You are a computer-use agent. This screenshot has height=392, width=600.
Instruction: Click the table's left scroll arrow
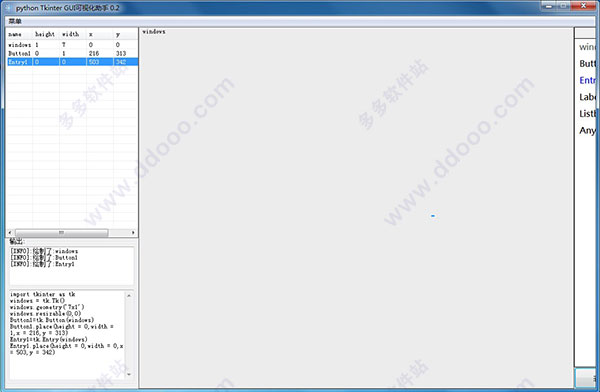click(x=10, y=232)
